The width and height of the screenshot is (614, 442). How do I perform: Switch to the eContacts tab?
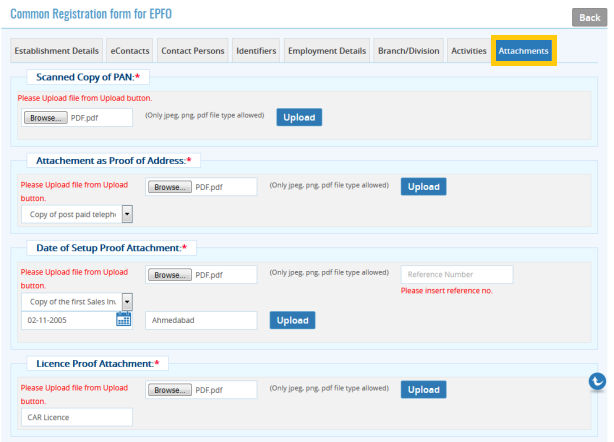(x=130, y=51)
